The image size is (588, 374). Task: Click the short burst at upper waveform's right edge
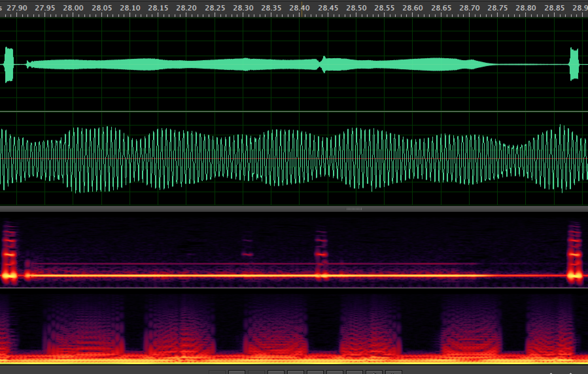coord(574,64)
